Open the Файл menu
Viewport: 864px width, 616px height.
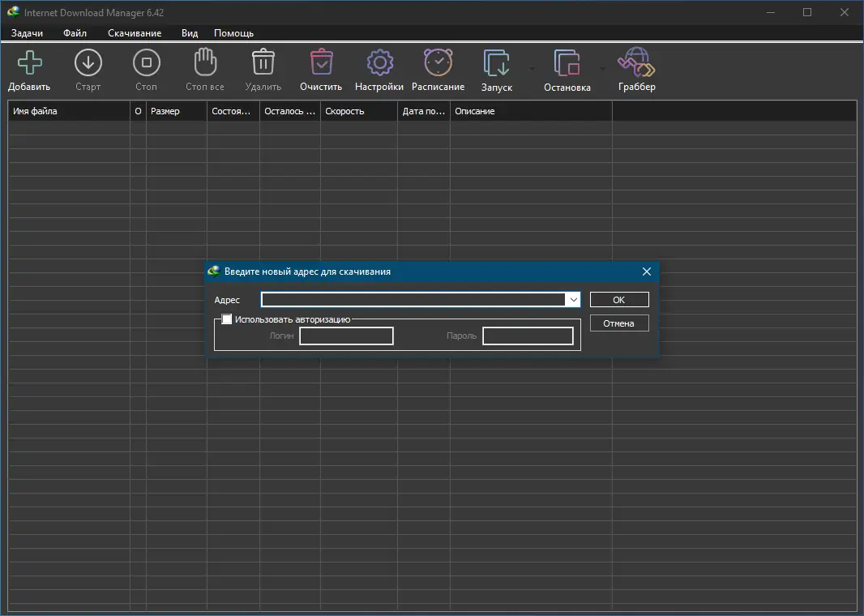75,33
